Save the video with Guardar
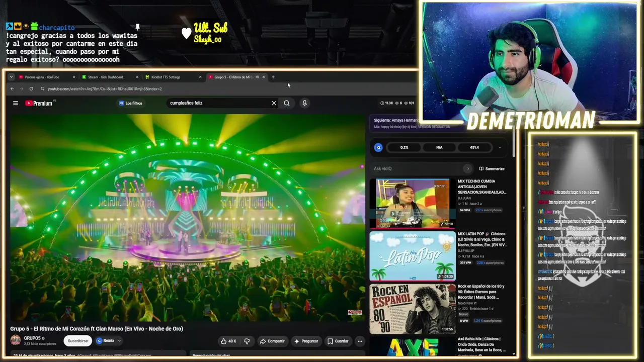Viewport: 644px width, 362px height. click(338, 341)
